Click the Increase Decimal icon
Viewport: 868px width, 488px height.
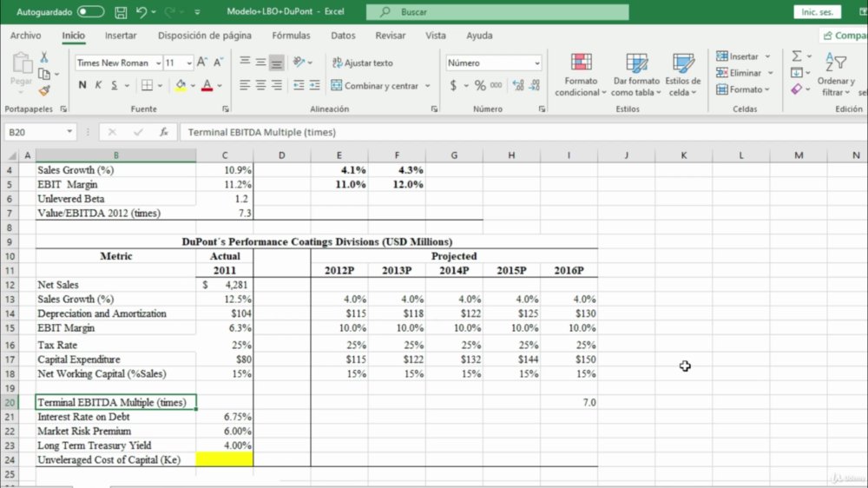pos(518,85)
